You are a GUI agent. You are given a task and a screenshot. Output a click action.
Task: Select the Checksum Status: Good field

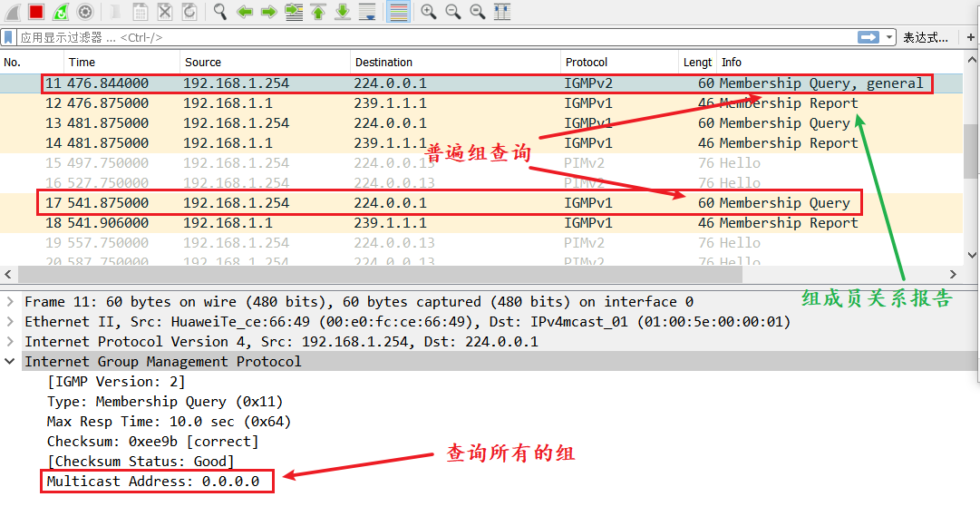140,462
